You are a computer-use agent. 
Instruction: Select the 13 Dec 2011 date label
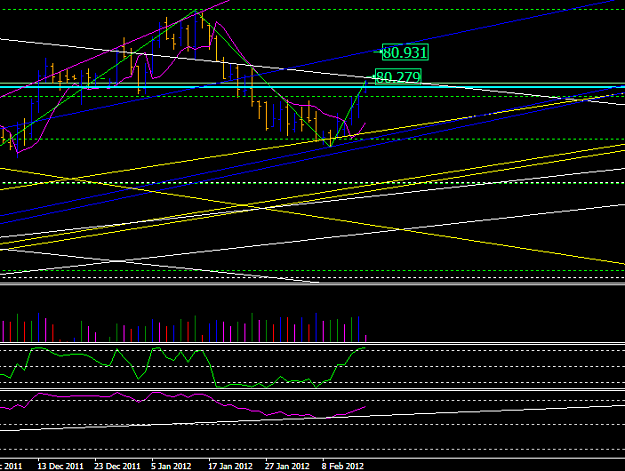pos(61,466)
